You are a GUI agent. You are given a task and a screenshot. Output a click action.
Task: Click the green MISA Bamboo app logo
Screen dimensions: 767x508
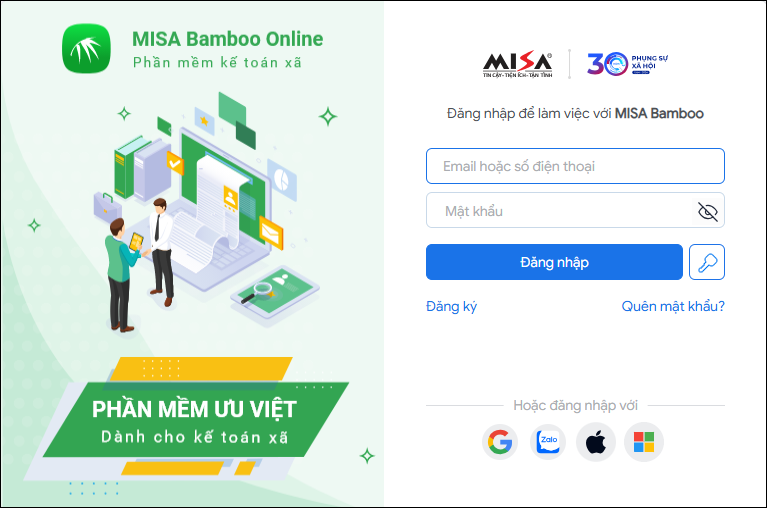[x=86, y=48]
